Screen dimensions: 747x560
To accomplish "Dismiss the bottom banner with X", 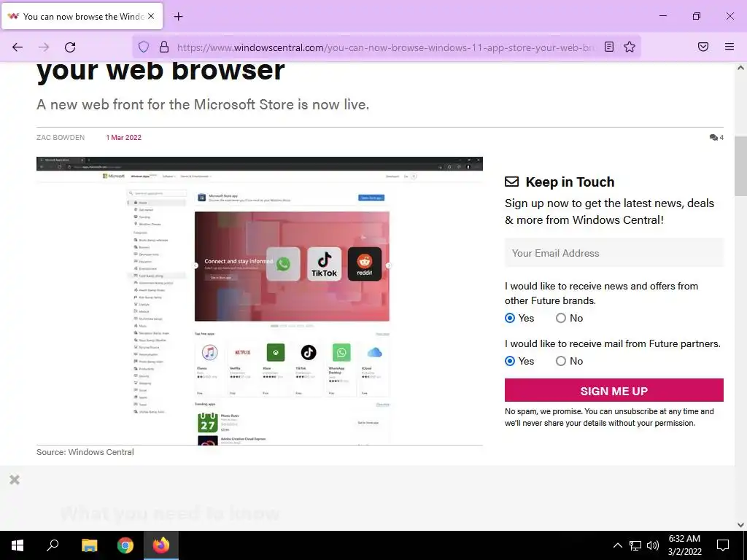I will tap(15, 480).
